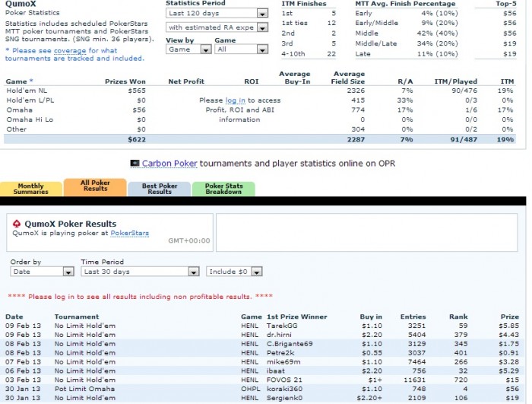Click winner name TarekGG in results
This screenshot has width=532, height=404.
tap(282, 326)
